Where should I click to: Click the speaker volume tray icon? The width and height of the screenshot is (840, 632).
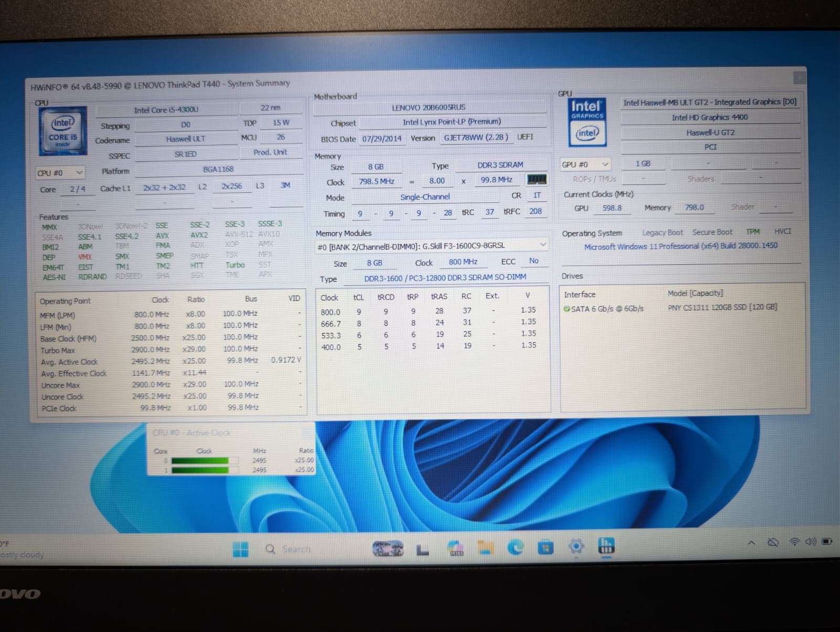(x=811, y=542)
